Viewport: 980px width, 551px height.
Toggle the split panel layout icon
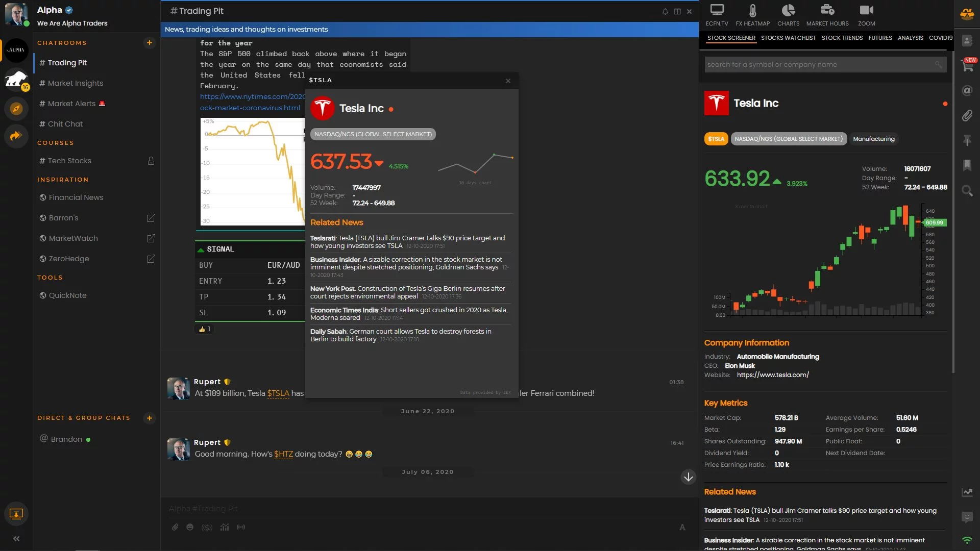tap(677, 11)
